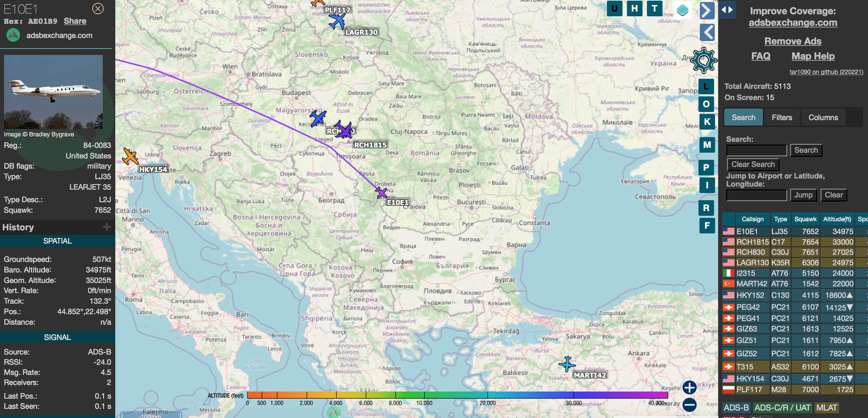
Task: Click the Jump button
Action: (803, 195)
